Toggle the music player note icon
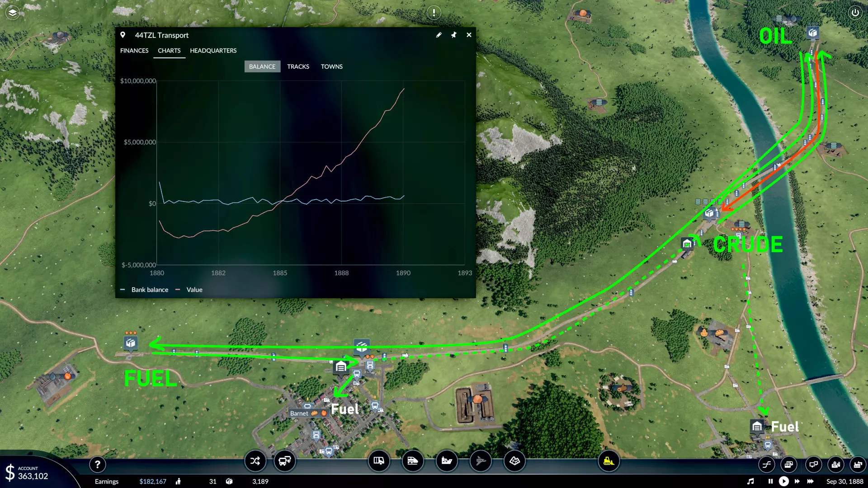Screen dimensions: 868x488 coord(750,481)
